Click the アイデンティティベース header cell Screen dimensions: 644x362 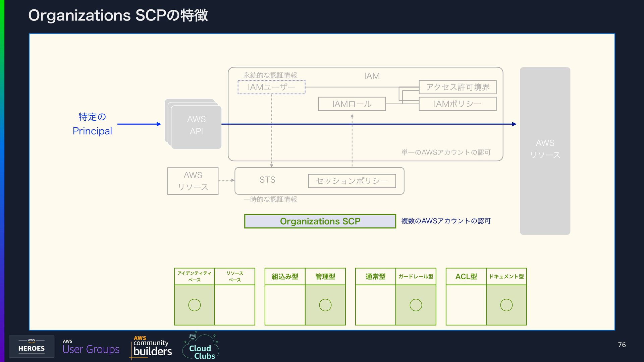point(195,277)
